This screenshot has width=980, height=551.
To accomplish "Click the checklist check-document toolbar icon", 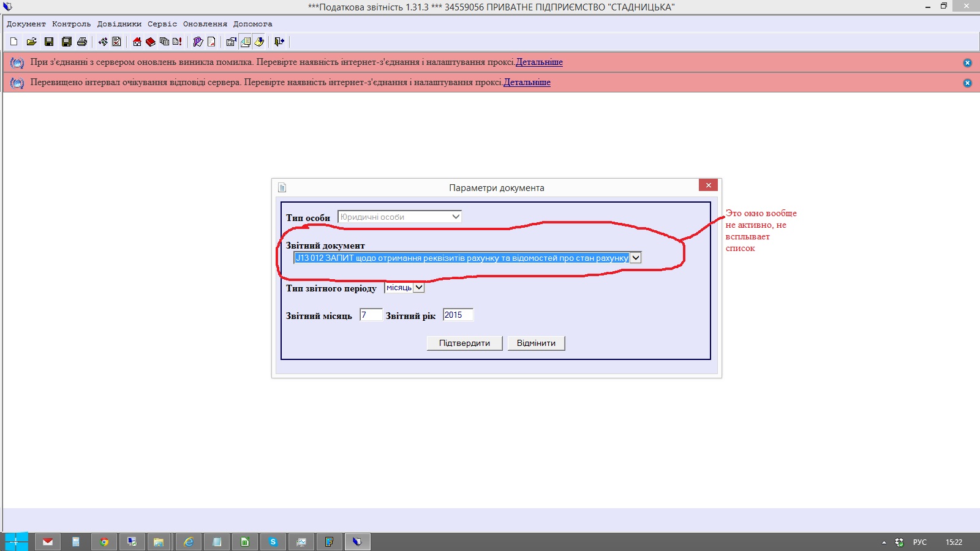I will (116, 42).
